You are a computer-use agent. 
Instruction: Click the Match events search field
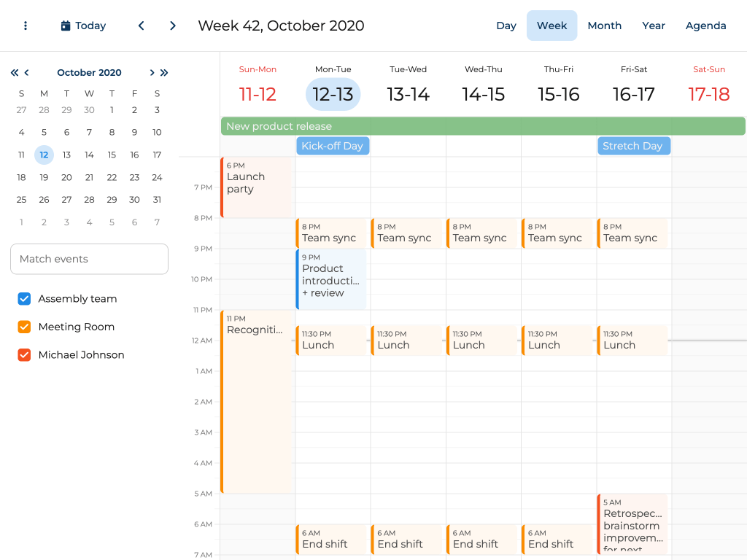(89, 259)
